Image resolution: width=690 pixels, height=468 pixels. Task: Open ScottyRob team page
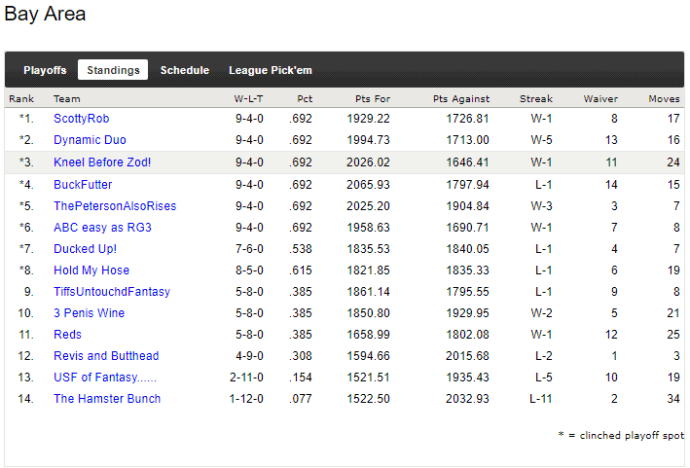tap(81, 119)
